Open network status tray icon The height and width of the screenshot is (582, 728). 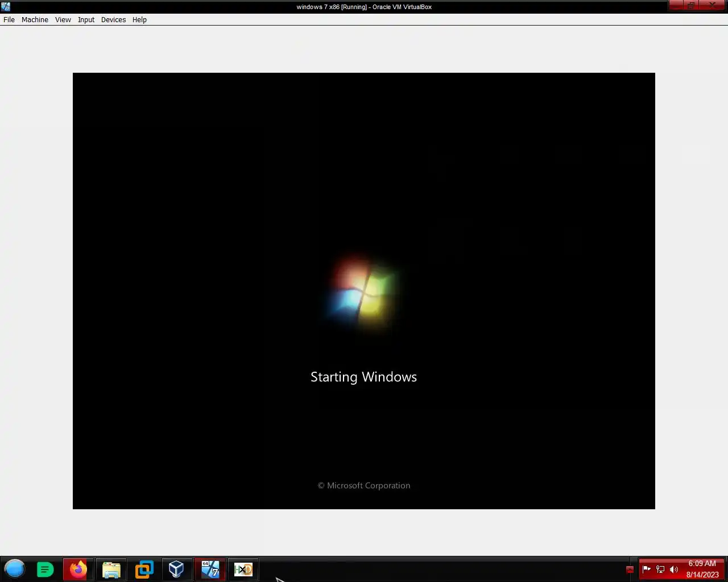(660, 569)
